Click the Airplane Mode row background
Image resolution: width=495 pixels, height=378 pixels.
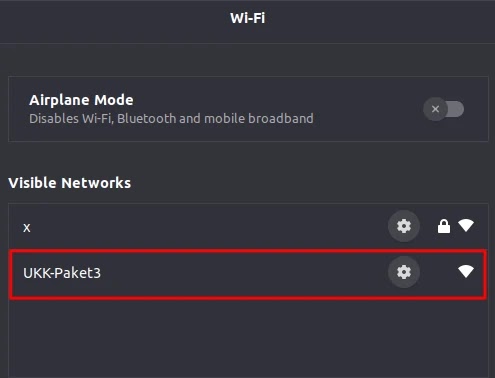click(248, 109)
